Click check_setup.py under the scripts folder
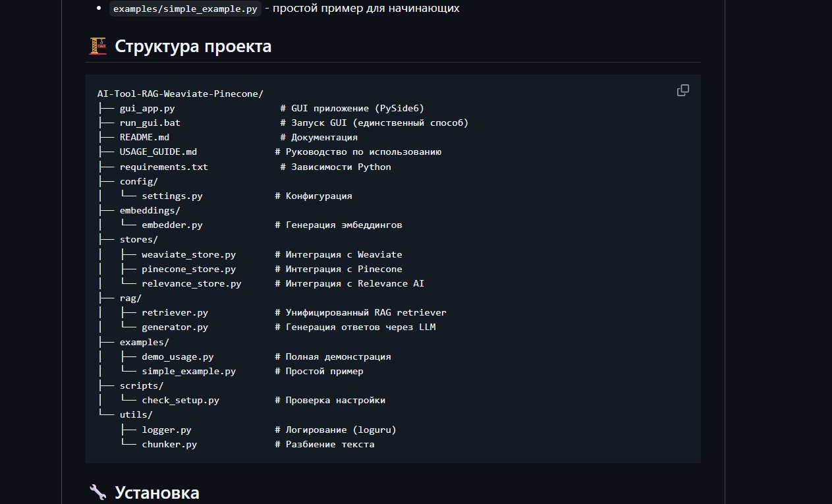832x504 pixels. click(180, 400)
